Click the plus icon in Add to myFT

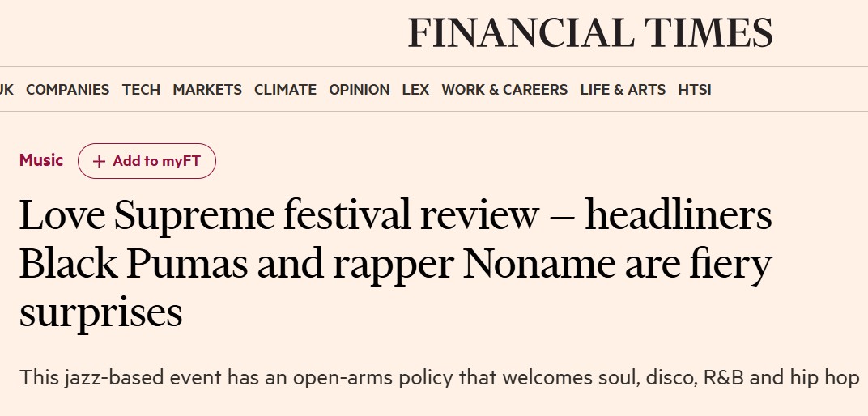point(99,161)
